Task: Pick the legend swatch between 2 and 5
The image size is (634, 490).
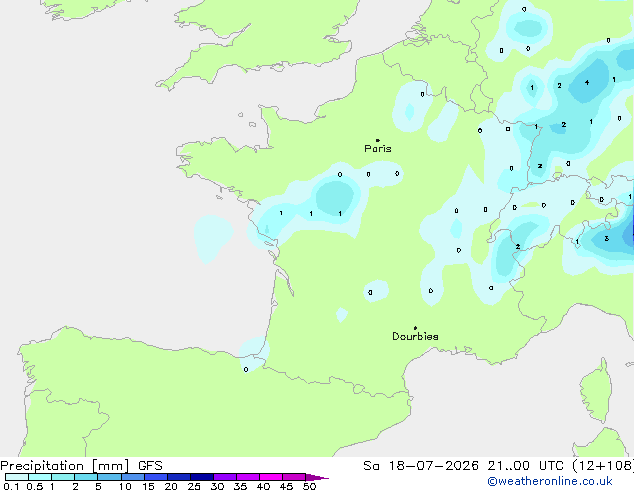Action: (x=86, y=477)
